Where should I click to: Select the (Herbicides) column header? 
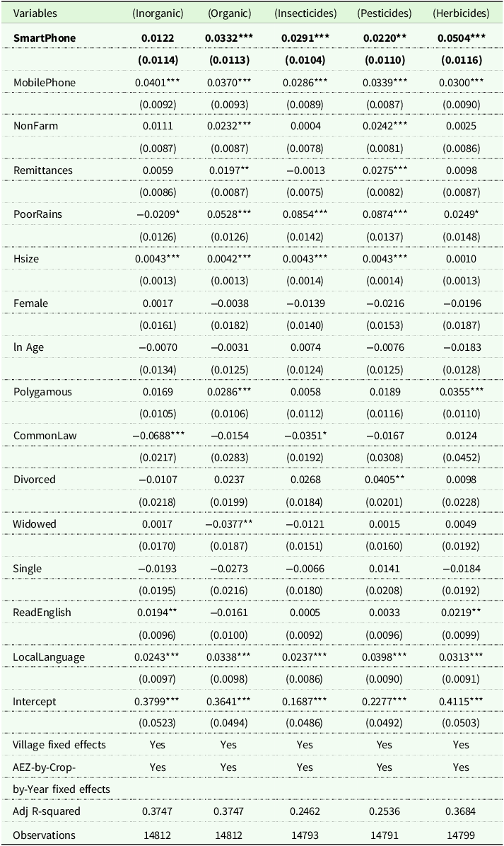tap(460, 13)
